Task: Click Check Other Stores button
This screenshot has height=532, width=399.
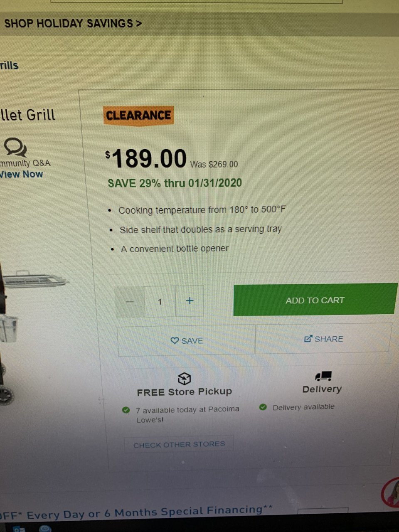Action: [179, 444]
